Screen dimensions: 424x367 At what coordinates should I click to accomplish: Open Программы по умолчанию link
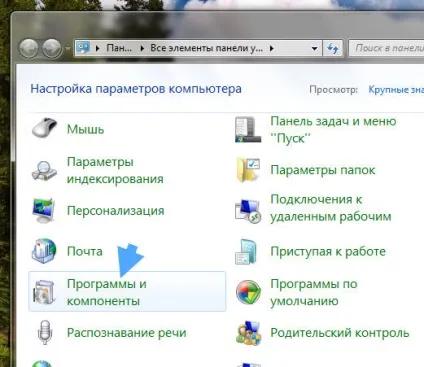(x=314, y=292)
